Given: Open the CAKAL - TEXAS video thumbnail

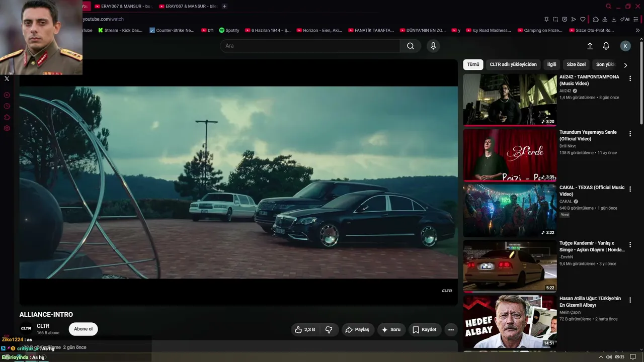Looking at the screenshot, I should click(510, 211).
